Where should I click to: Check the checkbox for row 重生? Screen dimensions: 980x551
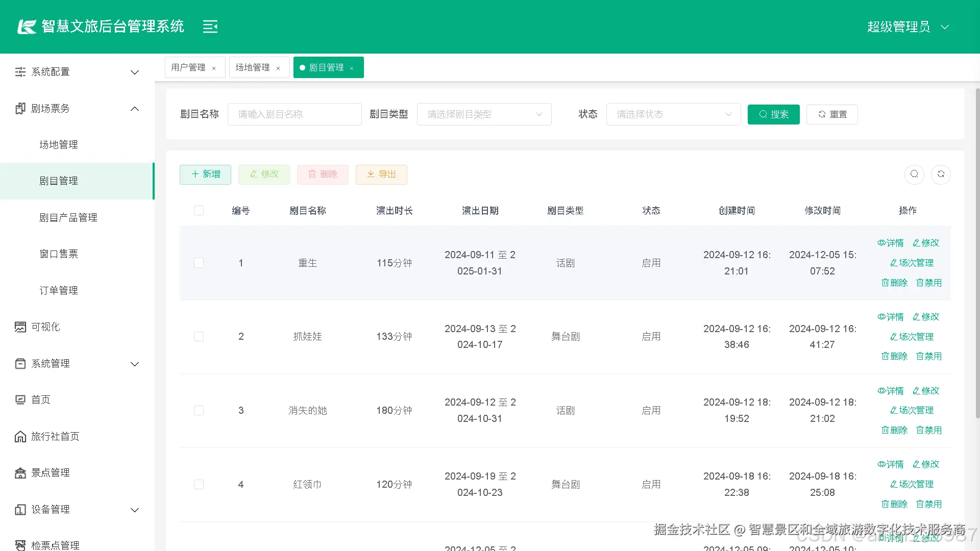point(199,263)
